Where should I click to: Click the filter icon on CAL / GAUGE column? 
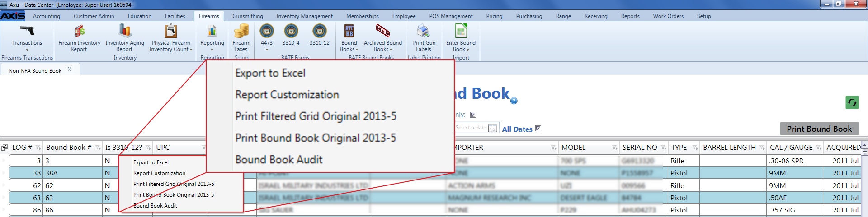(818, 148)
